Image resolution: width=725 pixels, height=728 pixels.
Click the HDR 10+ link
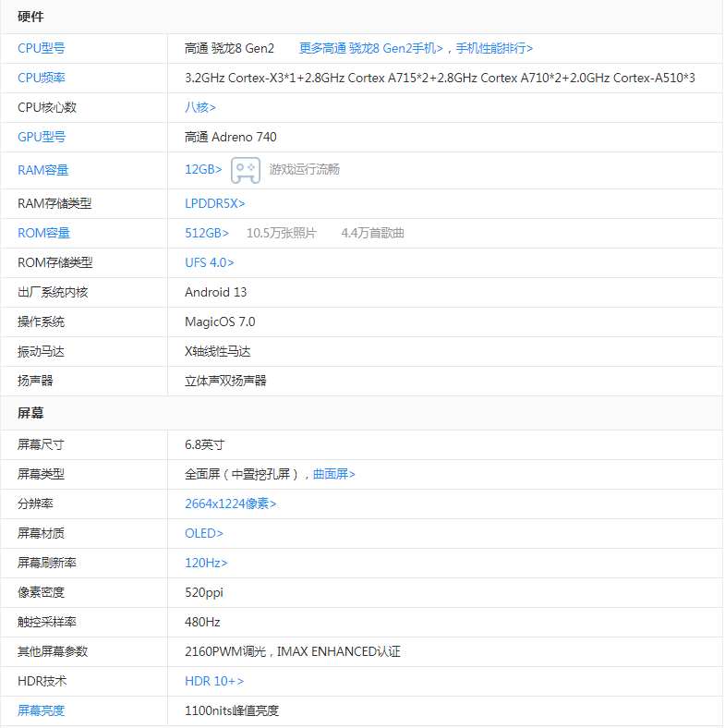tap(214, 681)
